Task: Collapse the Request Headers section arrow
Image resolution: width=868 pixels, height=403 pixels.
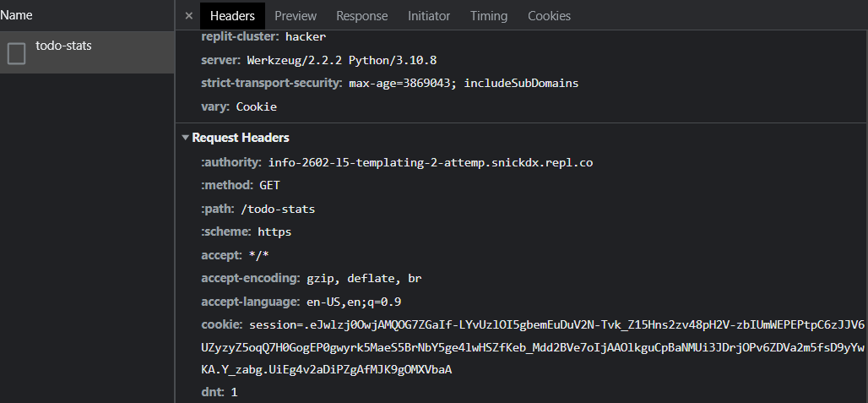Action: click(x=185, y=138)
